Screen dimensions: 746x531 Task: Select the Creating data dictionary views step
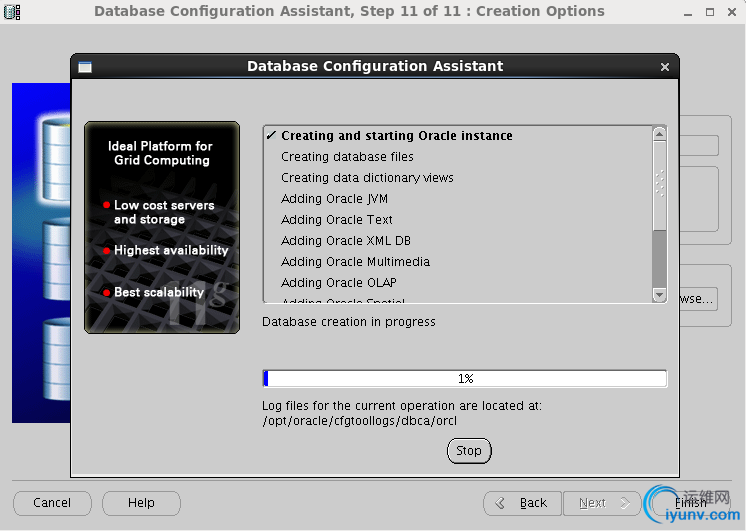click(367, 178)
